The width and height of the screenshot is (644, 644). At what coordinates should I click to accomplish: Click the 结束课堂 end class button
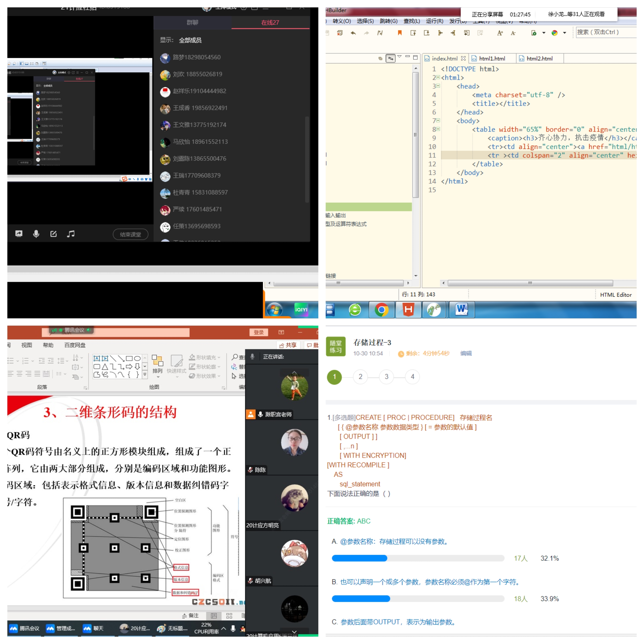pyautogui.click(x=130, y=234)
